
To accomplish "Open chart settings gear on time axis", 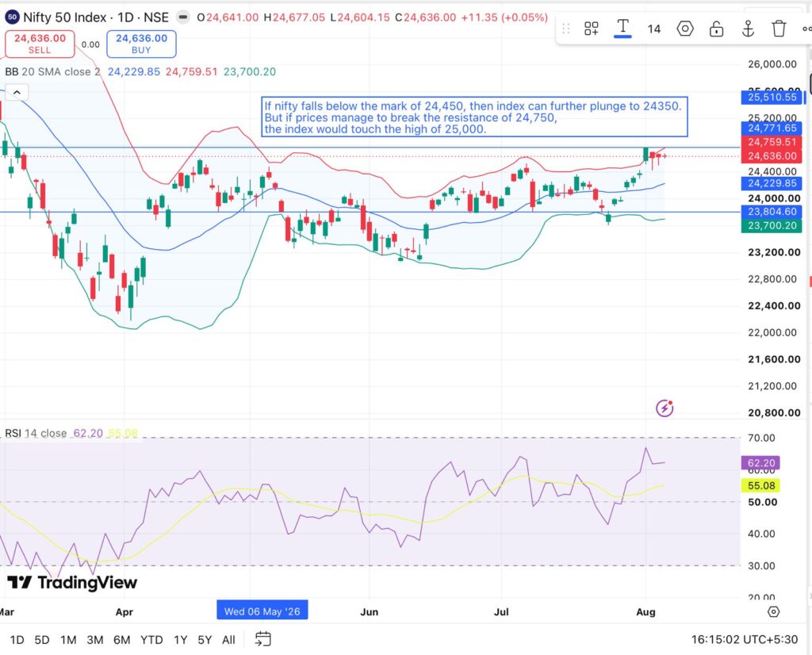I will pos(773,611).
